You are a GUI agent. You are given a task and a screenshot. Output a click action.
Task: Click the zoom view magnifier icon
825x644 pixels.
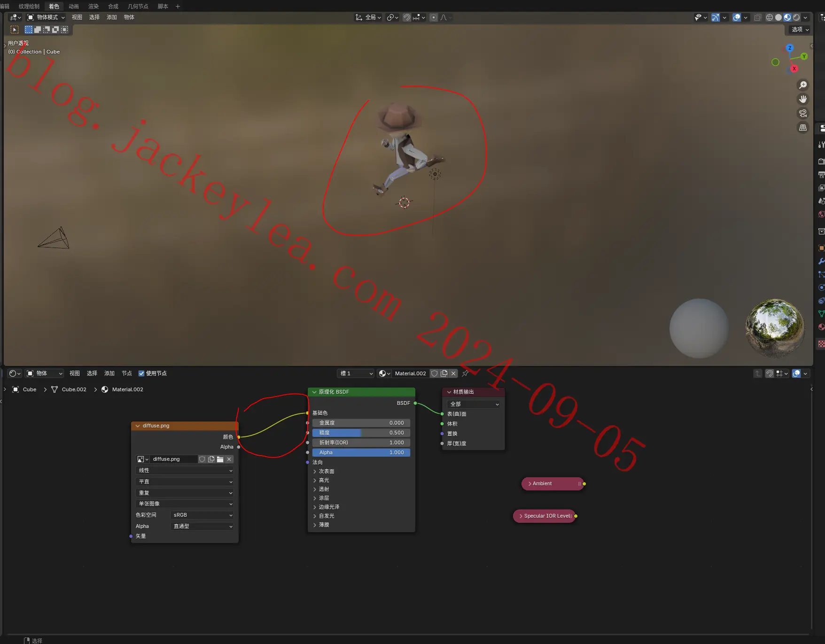click(x=803, y=85)
